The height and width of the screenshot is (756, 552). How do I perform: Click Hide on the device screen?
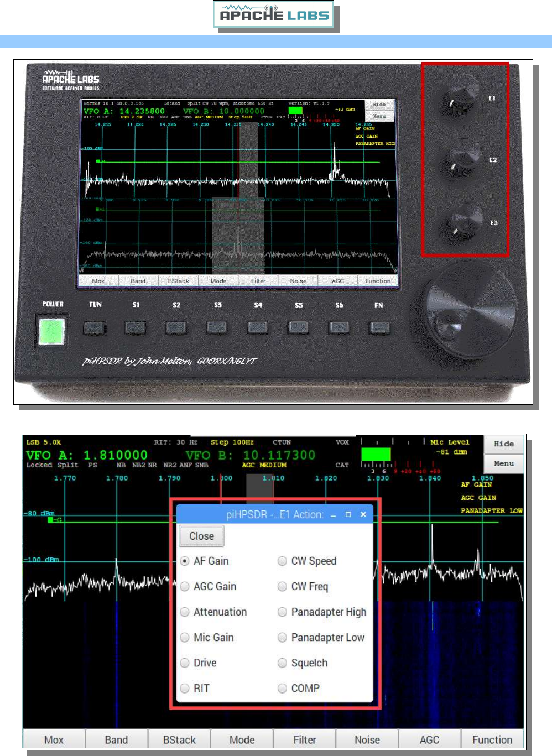(x=379, y=105)
